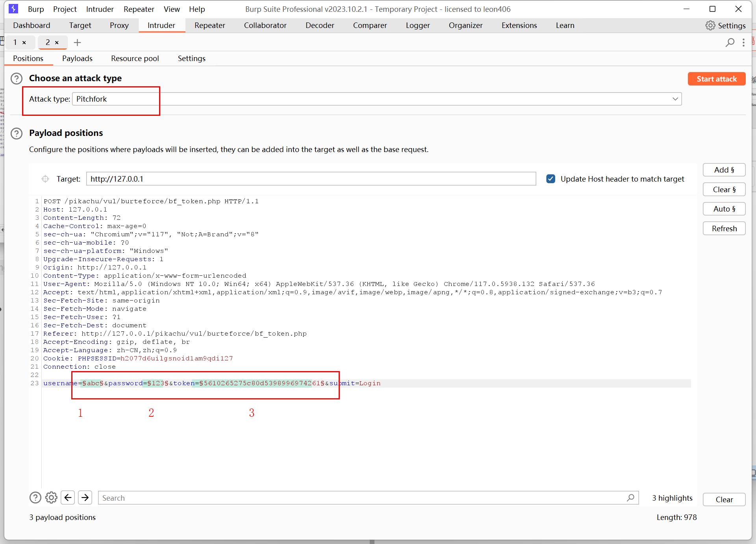The height and width of the screenshot is (544, 756).
Task: Click the Content-Length: 72 line
Action: [x=82, y=218]
